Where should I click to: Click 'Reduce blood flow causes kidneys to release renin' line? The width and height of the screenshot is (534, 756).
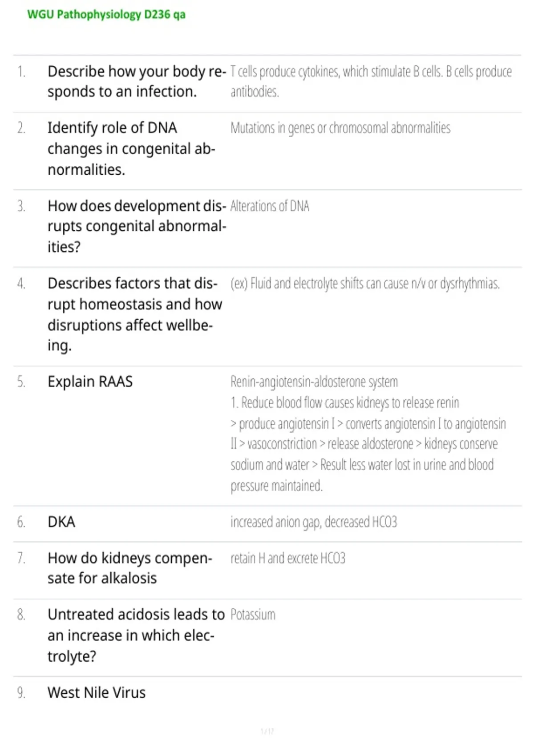click(x=345, y=403)
